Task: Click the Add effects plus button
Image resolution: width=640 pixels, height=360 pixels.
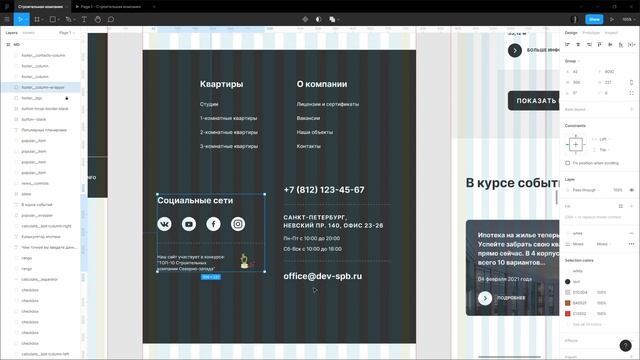Action: point(631,340)
